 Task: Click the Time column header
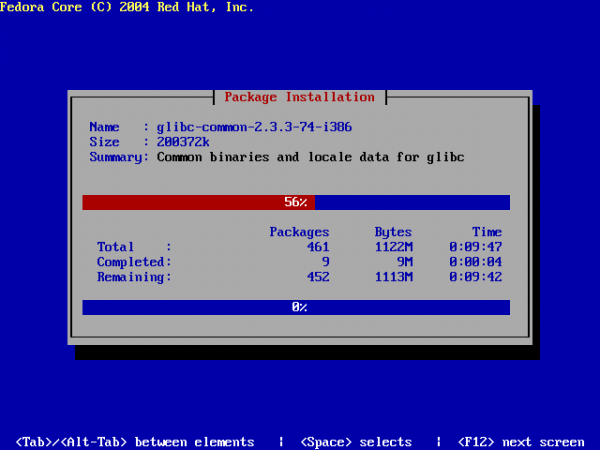click(x=487, y=232)
